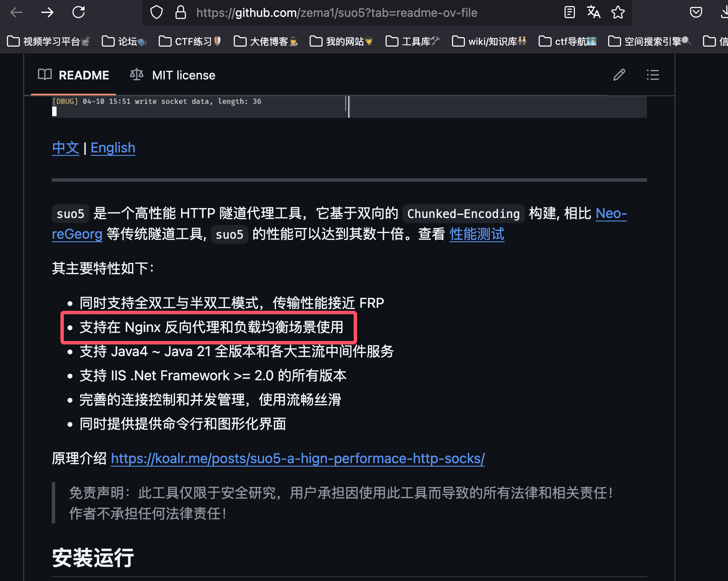Click the translate page icon
This screenshot has height=581, width=728.
(593, 13)
